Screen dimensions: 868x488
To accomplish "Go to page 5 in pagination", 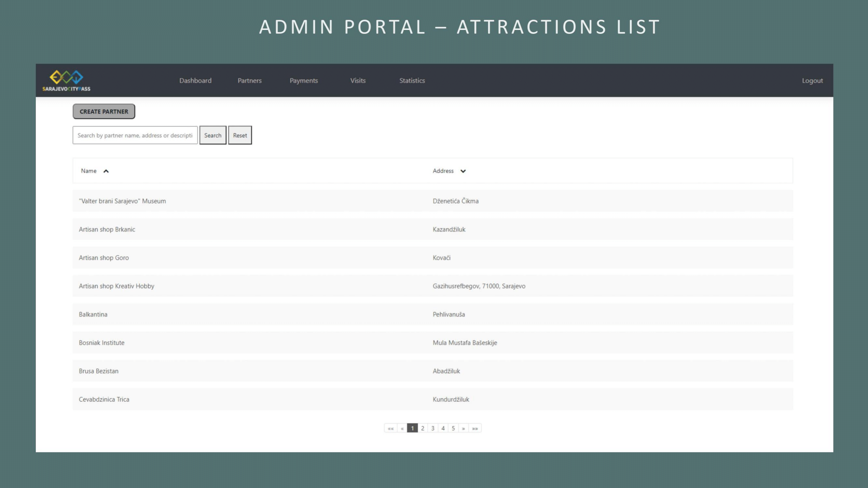I will 453,428.
